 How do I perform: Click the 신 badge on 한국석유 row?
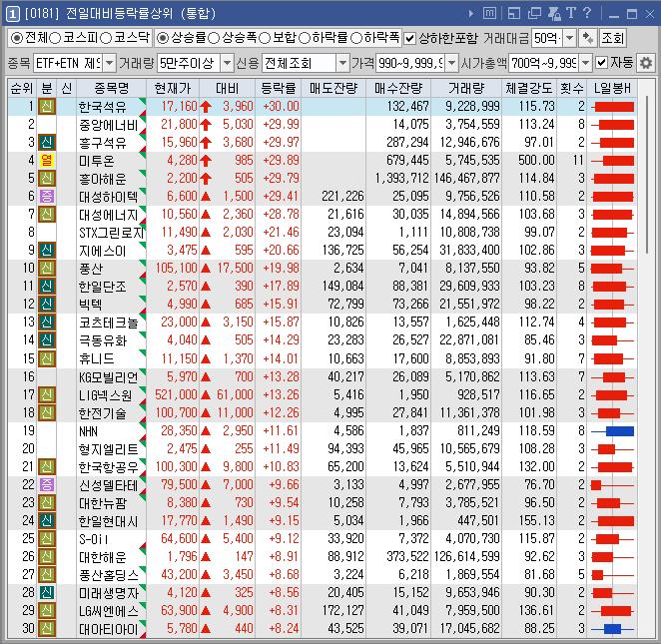click(x=47, y=106)
